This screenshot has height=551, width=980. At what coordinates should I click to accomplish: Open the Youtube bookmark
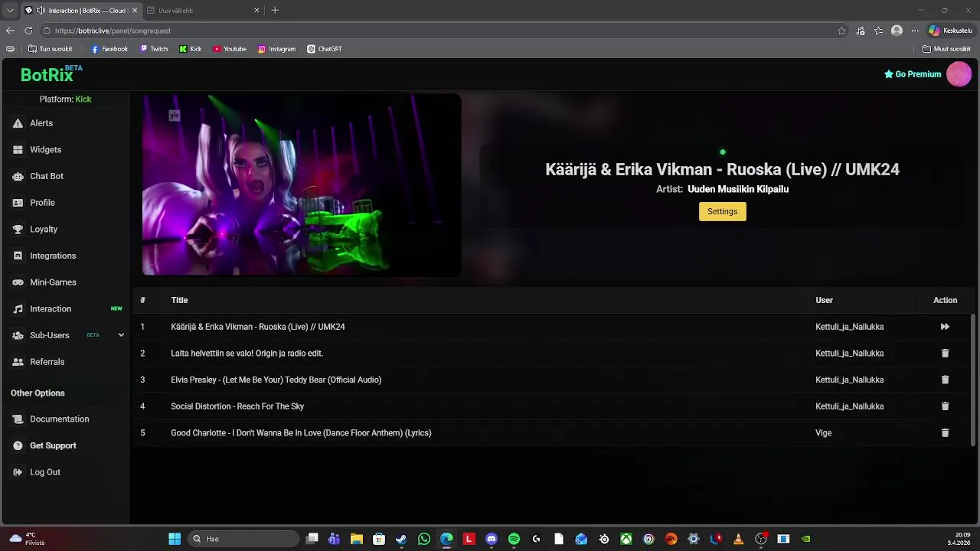[230, 49]
